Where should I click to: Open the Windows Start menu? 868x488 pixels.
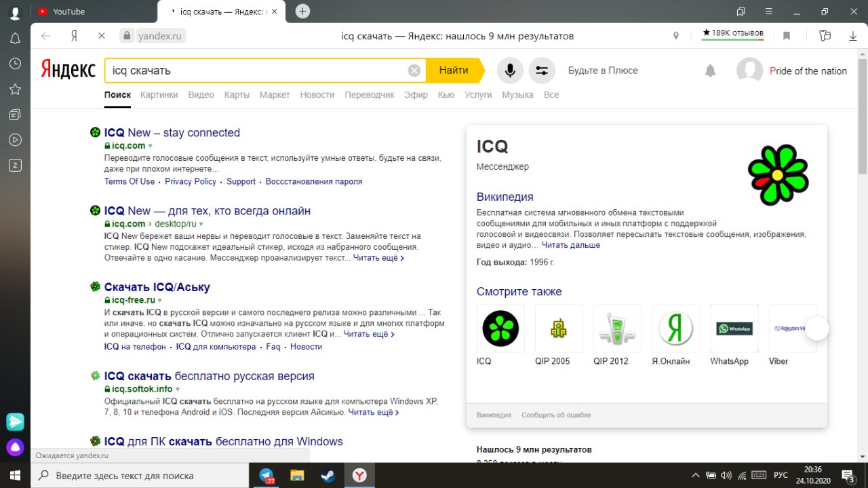(x=15, y=475)
